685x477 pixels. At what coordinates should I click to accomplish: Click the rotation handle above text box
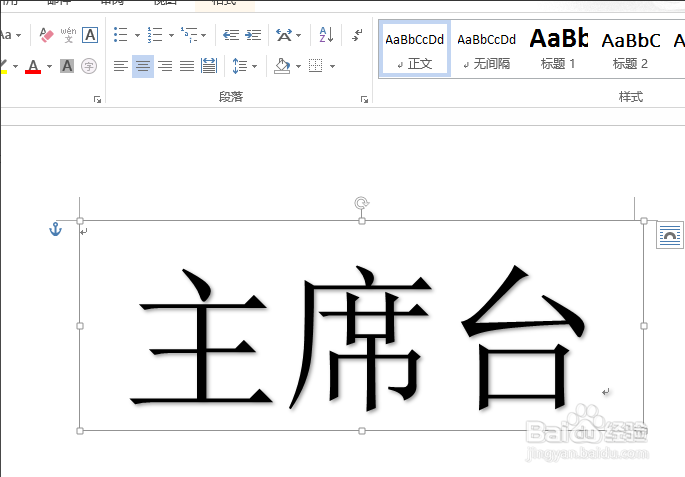361,203
